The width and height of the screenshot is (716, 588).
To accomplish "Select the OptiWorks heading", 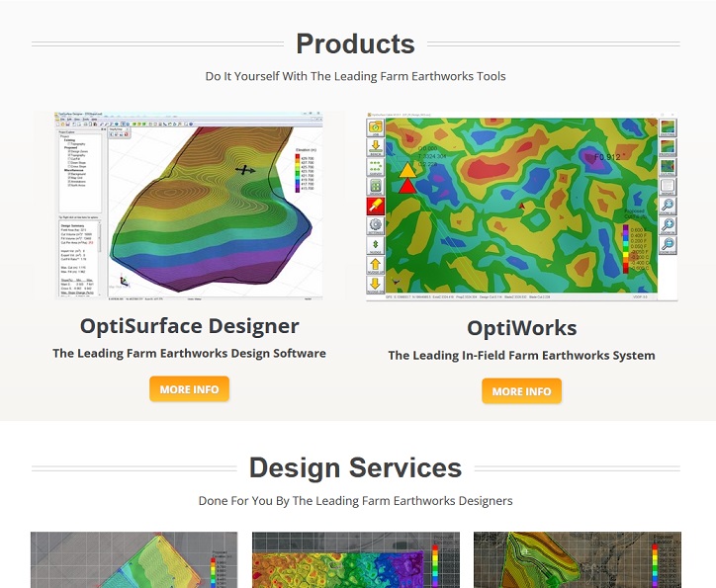I will 521,327.
